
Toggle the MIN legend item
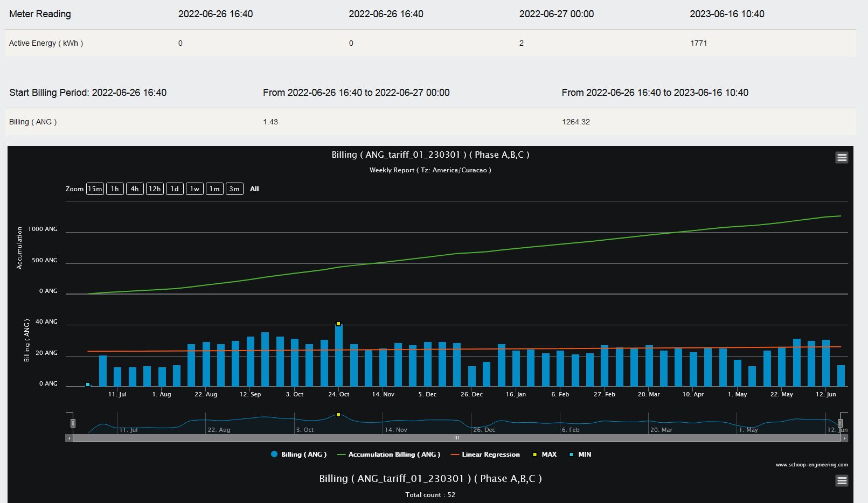[x=580, y=455]
